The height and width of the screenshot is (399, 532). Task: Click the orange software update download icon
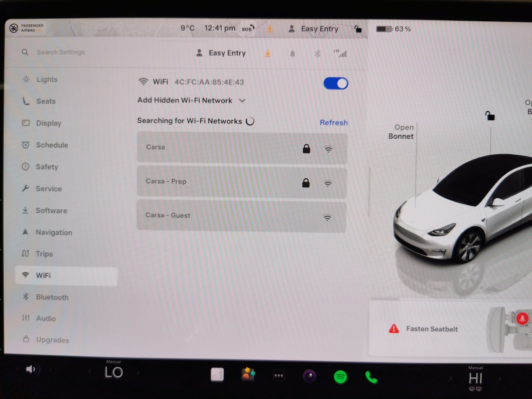tap(268, 53)
